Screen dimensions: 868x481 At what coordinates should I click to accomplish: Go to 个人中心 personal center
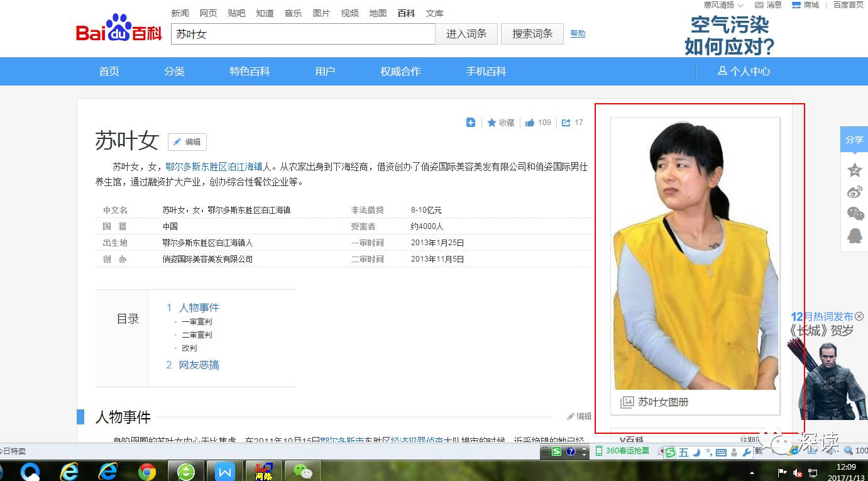point(744,71)
